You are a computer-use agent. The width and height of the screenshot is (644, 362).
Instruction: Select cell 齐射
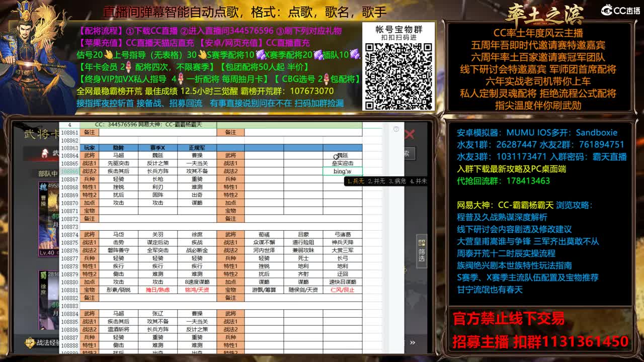(303, 274)
